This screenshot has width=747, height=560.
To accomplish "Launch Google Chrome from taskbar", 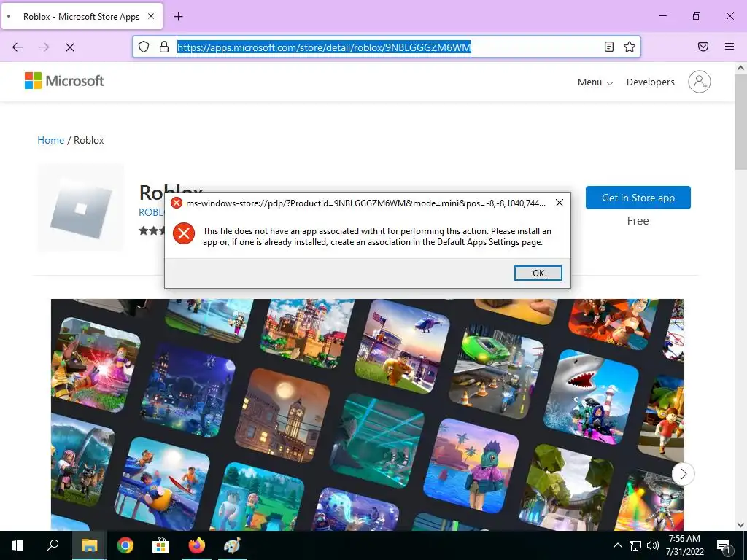I will tap(125, 545).
